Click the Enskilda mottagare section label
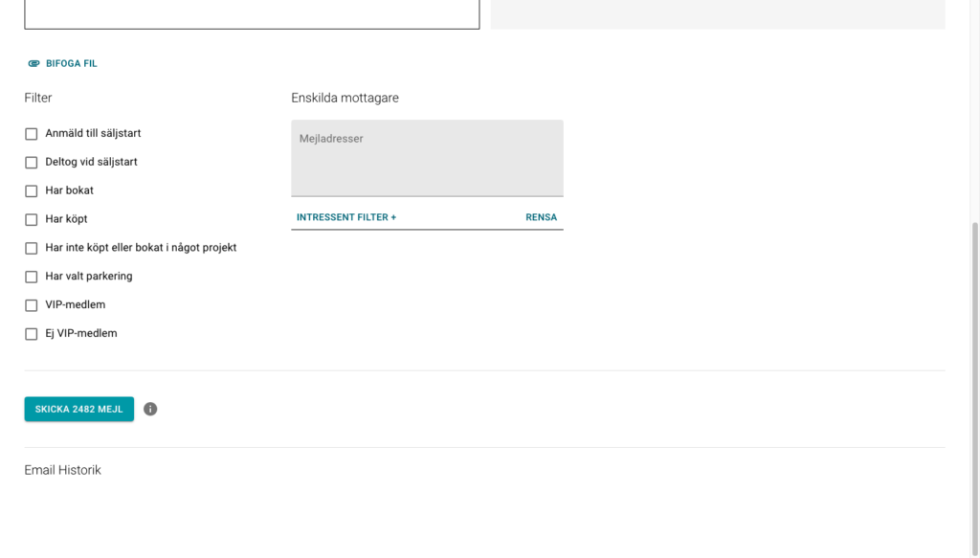This screenshot has height=558, width=980. 345,97
